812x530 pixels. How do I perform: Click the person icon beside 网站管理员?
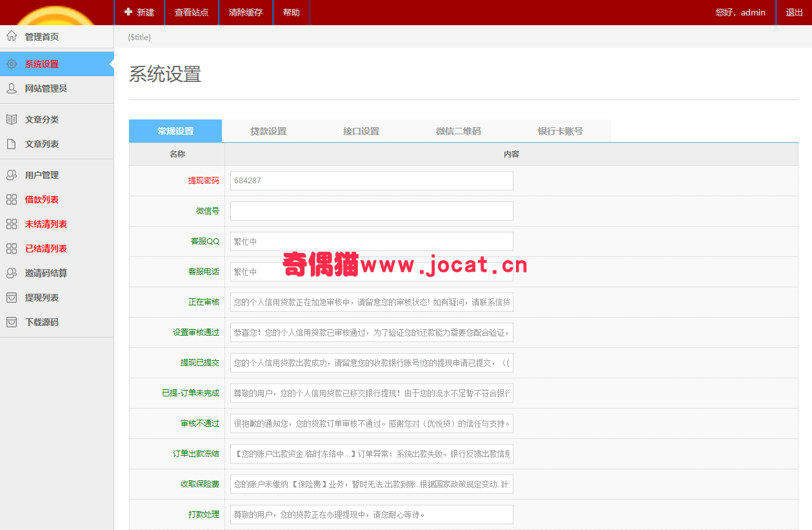coord(12,88)
